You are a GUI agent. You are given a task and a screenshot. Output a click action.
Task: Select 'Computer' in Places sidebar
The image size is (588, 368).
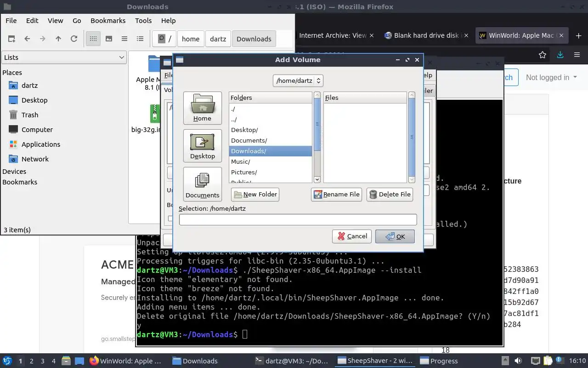coord(37,130)
